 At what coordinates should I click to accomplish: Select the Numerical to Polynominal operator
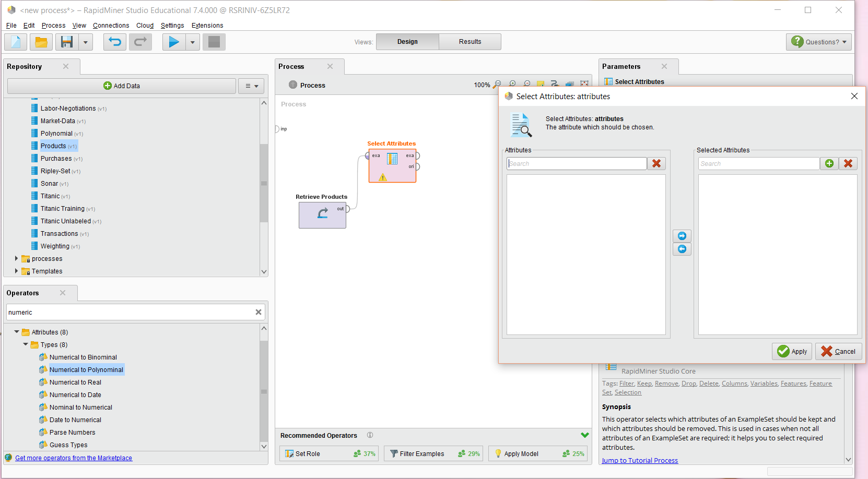coord(86,369)
